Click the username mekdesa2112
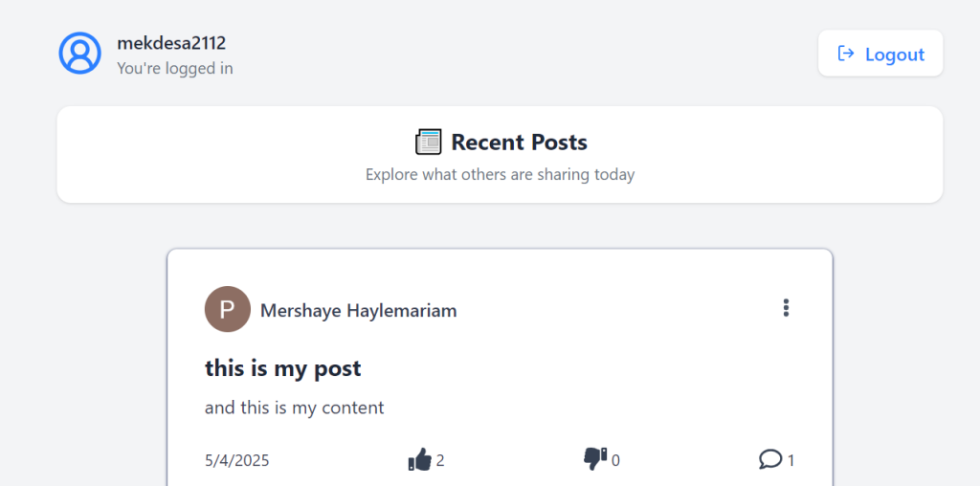This screenshot has height=486, width=980. click(x=171, y=43)
